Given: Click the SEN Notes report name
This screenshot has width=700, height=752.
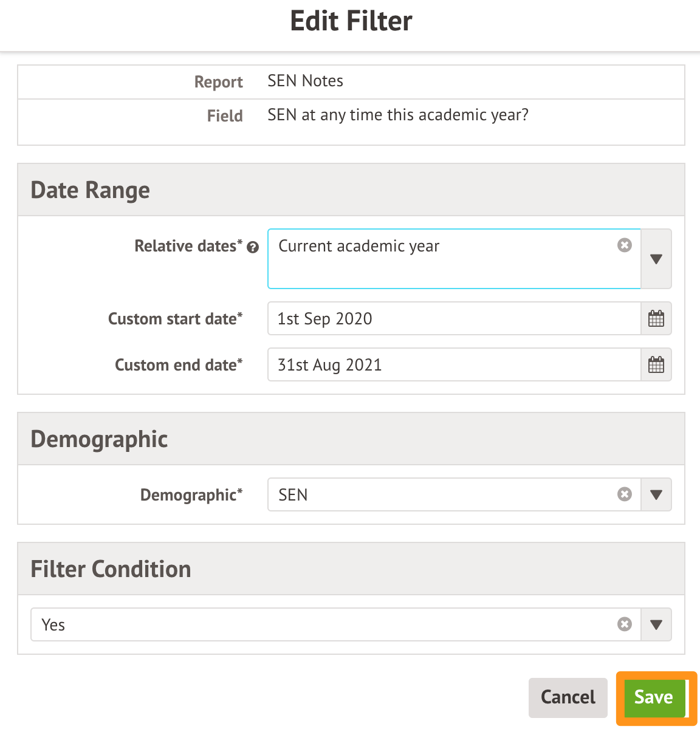Looking at the screenshot, I should point(305,81).
